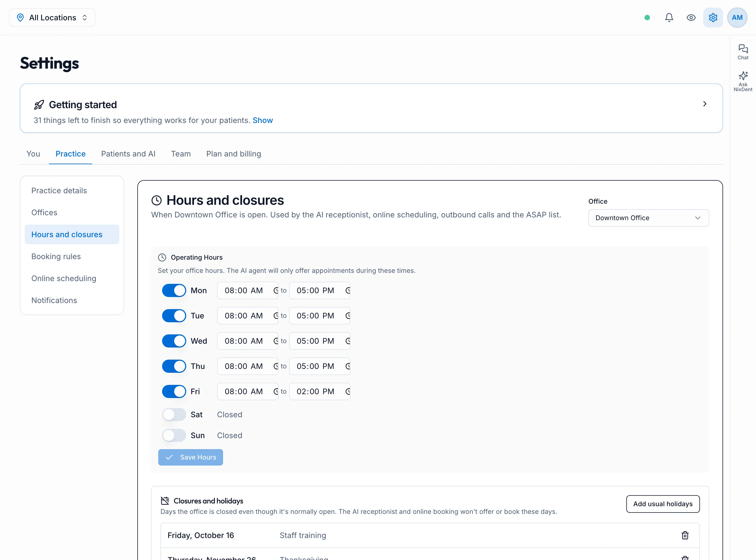Screen dimensions: 756x560
Task: Click the Show link in Getting started
Action: pyautogui.click(x=263, y=120)
